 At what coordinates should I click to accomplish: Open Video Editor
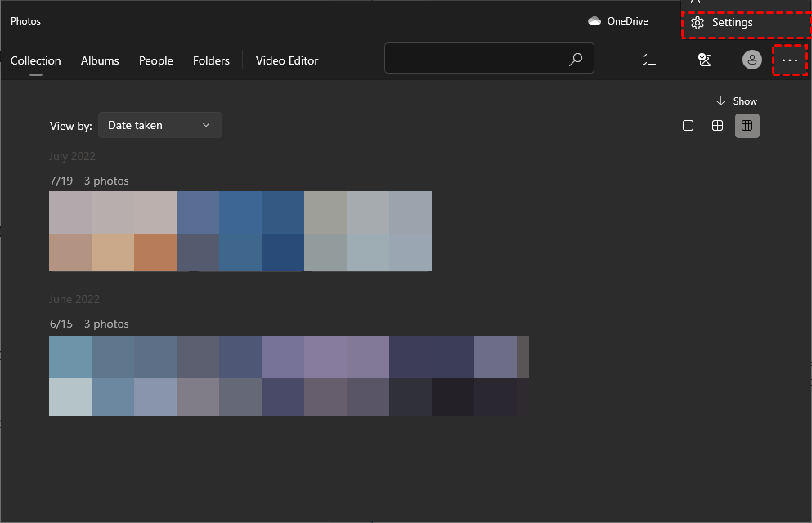287,60
